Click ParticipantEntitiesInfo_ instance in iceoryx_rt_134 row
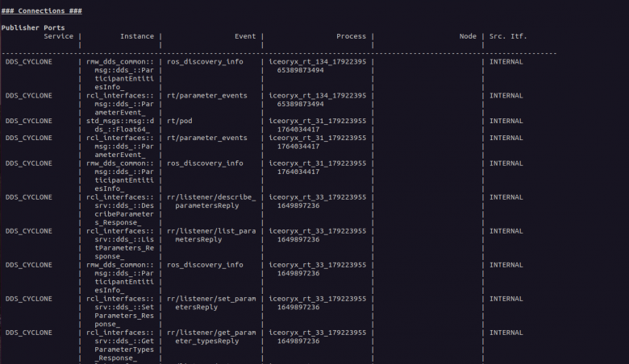629x364 pixels. point(120,74)
